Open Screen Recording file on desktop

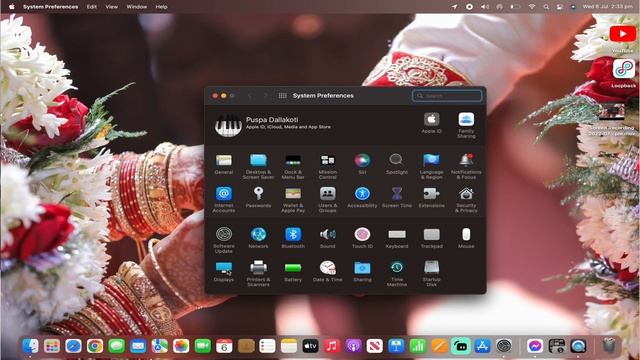[611, 120]
